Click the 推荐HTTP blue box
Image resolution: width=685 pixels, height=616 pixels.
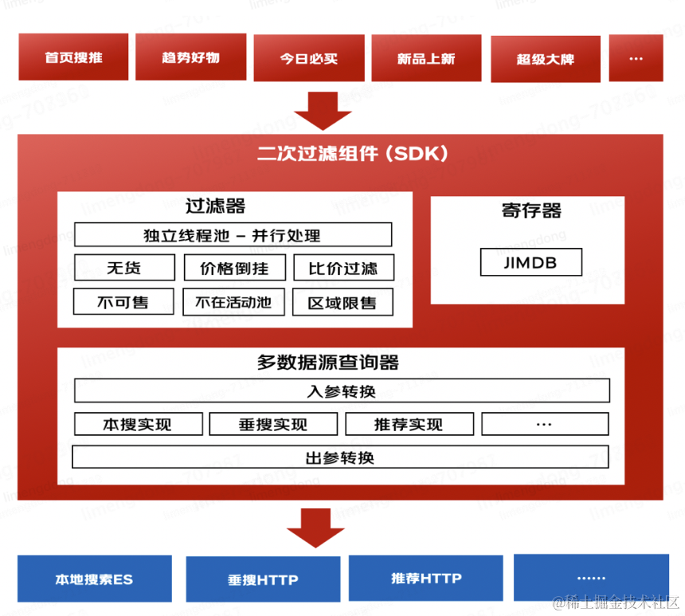[426, 578]
